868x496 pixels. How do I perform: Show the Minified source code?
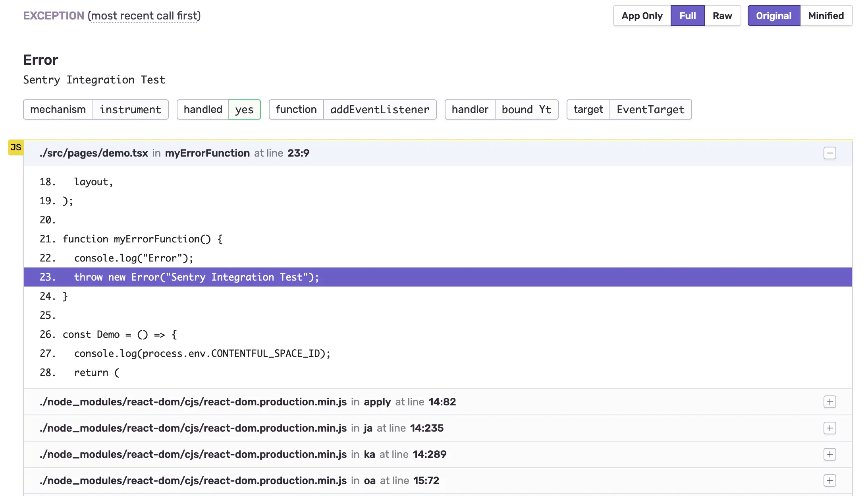point(826,16)
